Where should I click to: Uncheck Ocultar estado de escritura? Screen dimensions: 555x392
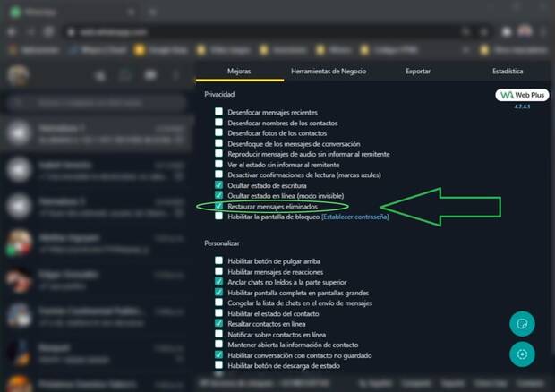[218, 184]
